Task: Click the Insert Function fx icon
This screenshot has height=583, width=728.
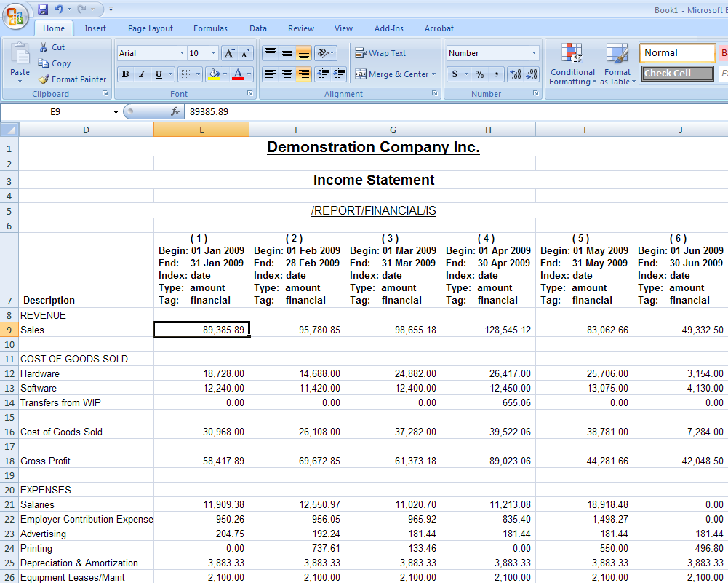Action: (175, 111)
